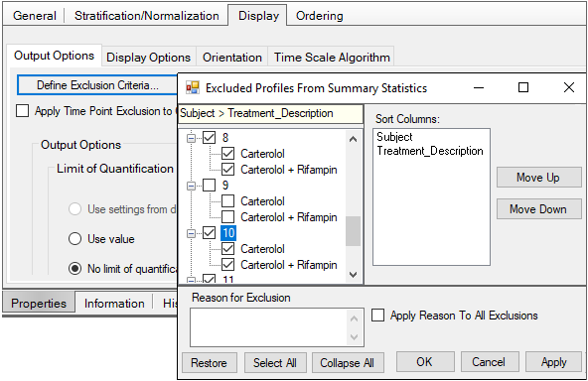Collapse the subject 9 tree node
Image resolution: width=588 pixels, height=381 pixels.
click(x=192, y=186)
